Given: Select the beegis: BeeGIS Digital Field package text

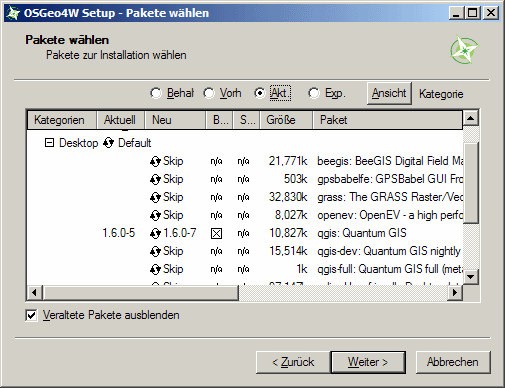Looking at the screenshot, I should click(390, 161).
